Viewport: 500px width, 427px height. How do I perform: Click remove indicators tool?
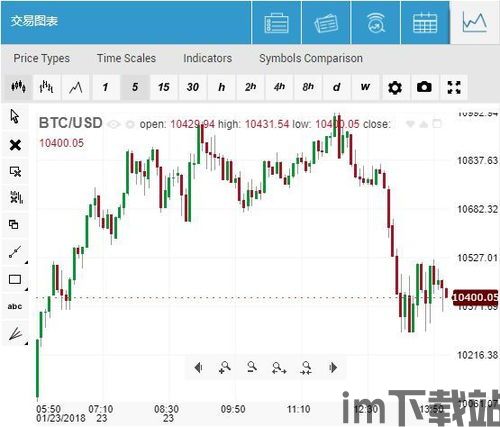(x=15, y=198)
